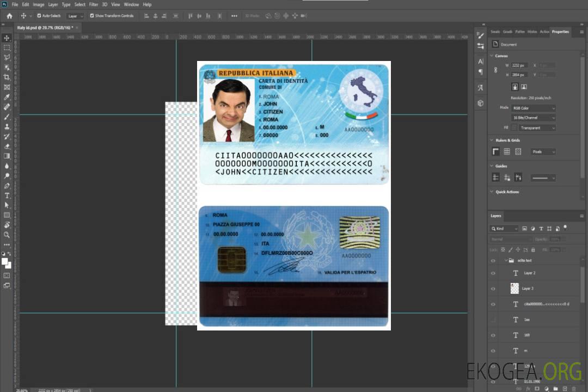Open the Brush Settings panel icon
This screenshot has width=588, height=392.
480,35
